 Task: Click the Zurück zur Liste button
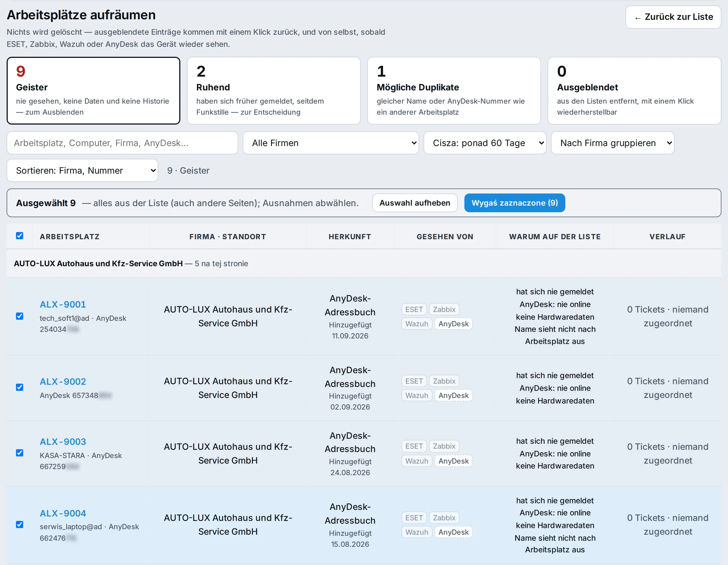[x=673, y=17]
